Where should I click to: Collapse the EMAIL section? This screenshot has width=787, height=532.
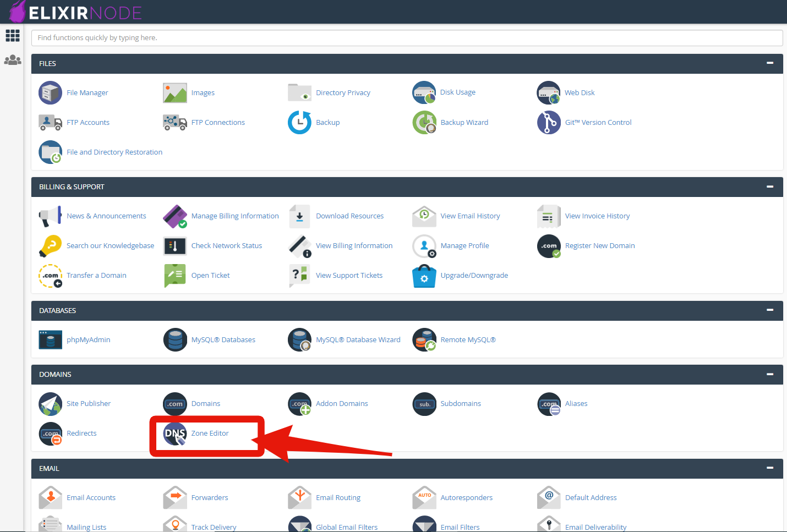(x=770, y=468)
